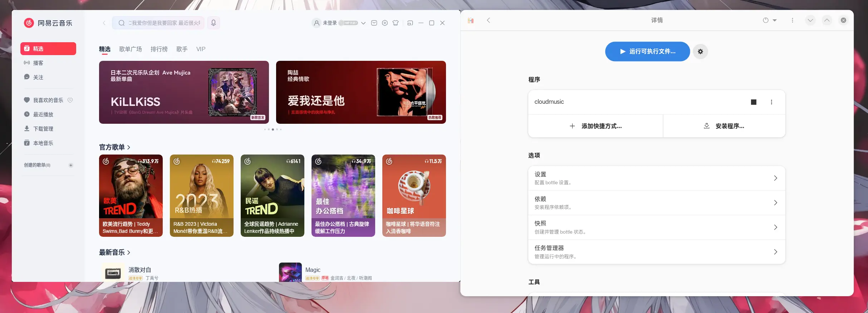Click the down chevron button in Bottles header
Viewport: 868px width, 313px height.
pos(810,20)
